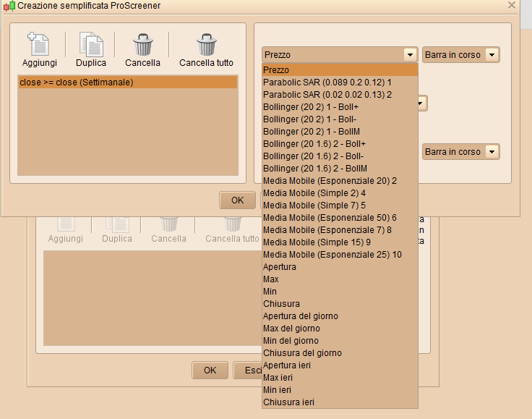Choose Bollinger (20 2) 1 - Boll-
The image size is (532, 419).
[x=340, y=119]
